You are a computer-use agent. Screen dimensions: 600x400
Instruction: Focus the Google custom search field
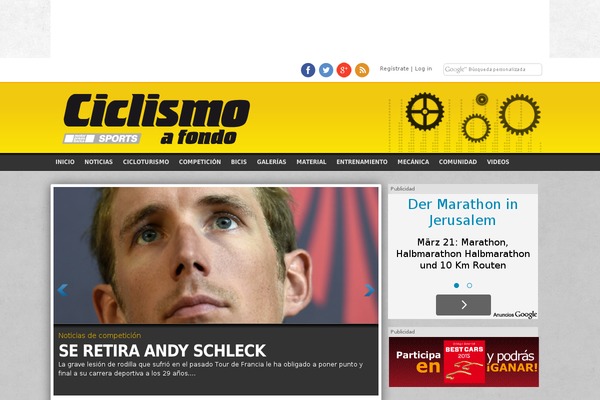pos(492,69)
